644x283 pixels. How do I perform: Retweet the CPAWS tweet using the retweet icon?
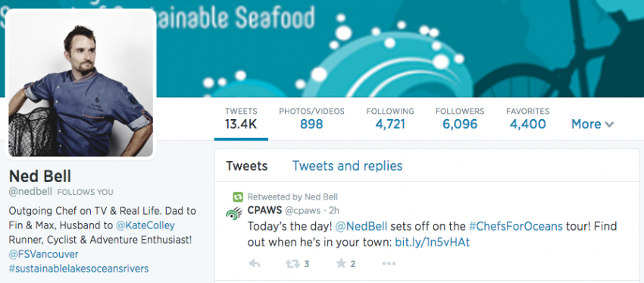point(292,264)
